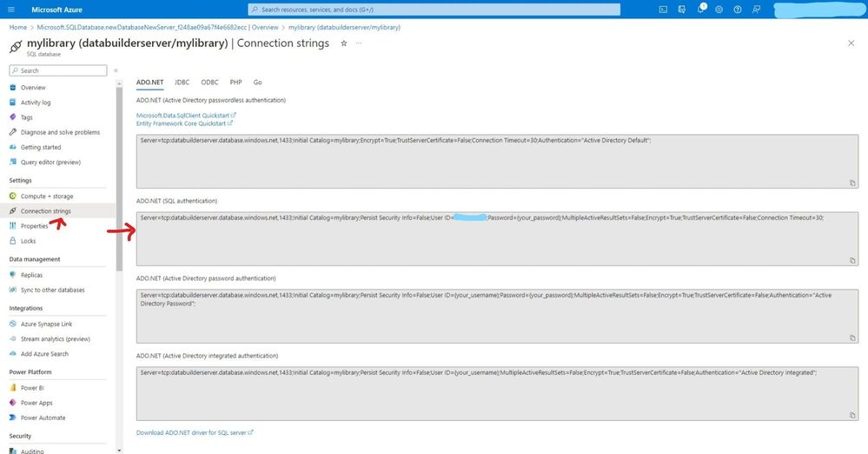Click the SQL authentication connection string box
Screen dimensions: 868x454
(497, 239)
